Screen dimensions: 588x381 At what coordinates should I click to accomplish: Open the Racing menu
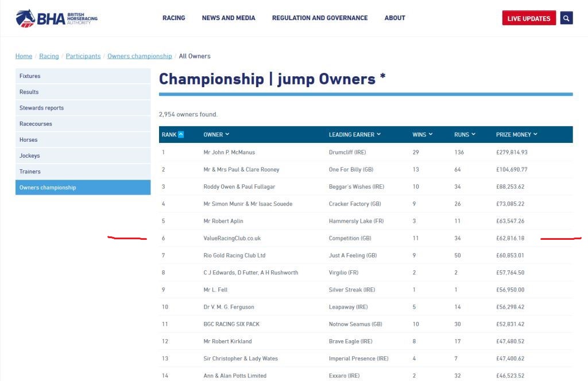point(173,18)
